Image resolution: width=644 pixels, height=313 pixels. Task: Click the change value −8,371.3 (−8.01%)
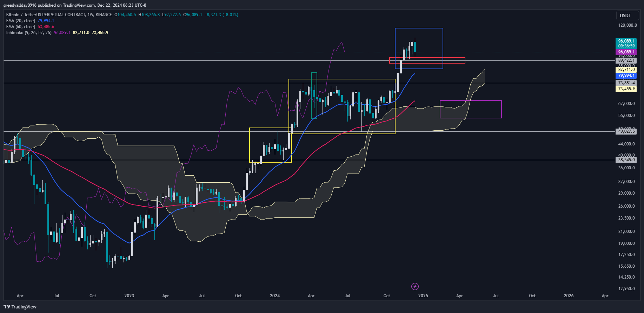pyautogui.click(x=221, y=15)
